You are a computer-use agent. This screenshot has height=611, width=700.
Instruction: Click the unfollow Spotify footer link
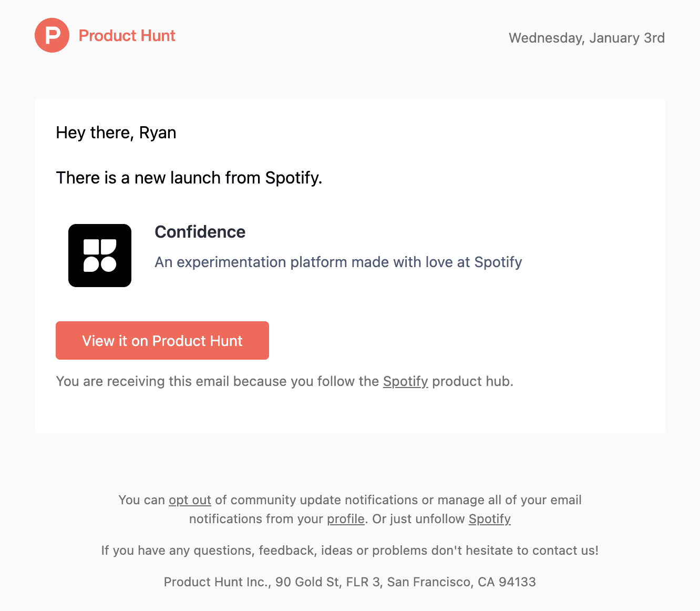489,519
